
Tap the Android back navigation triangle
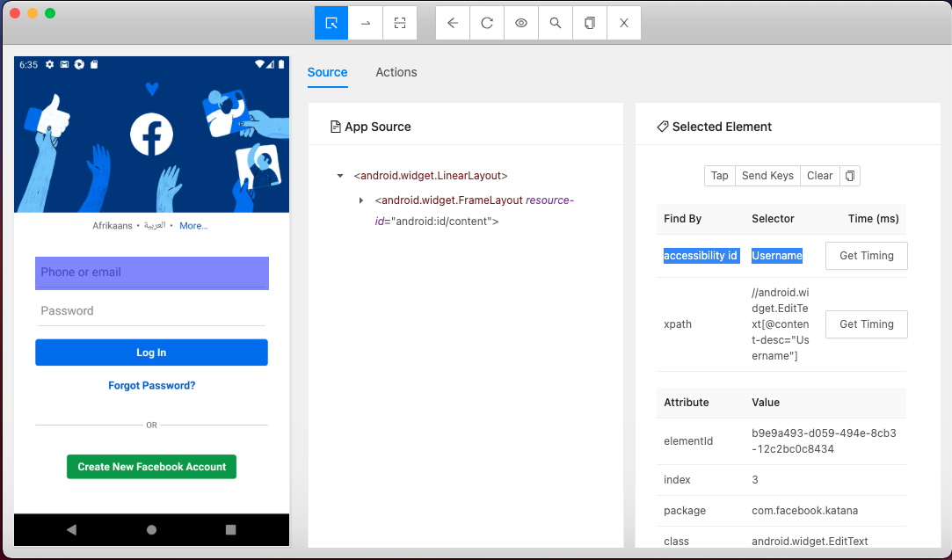click(72, 529)
